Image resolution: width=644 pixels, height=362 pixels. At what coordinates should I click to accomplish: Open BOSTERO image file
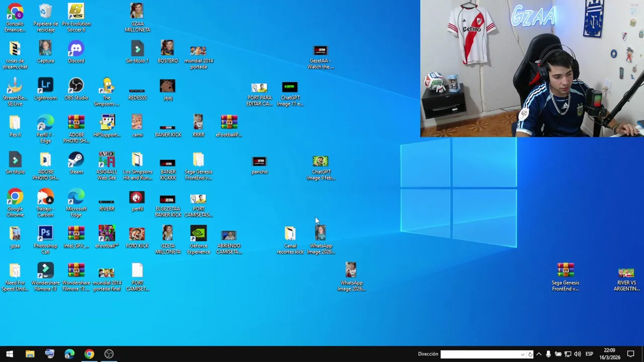(x=168, y=52)
